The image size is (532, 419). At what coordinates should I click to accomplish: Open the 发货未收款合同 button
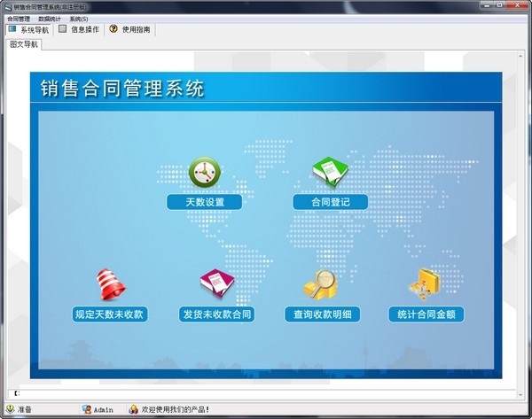tap(217, 314)
